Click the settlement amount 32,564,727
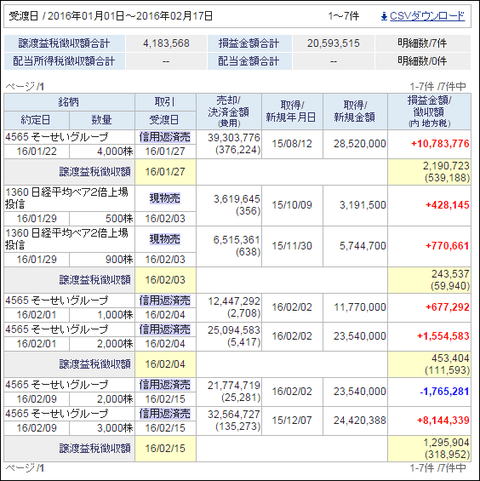480x481 pixels. tap(234, 415)
